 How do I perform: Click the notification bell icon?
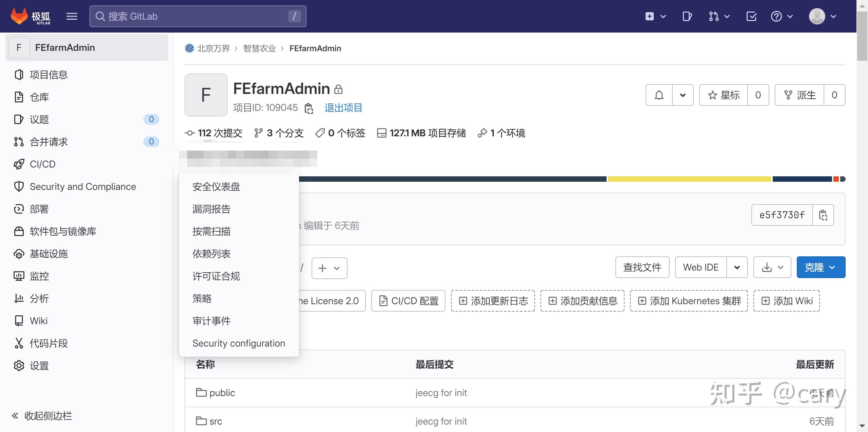pyautogui.click(x=659, y=95)
